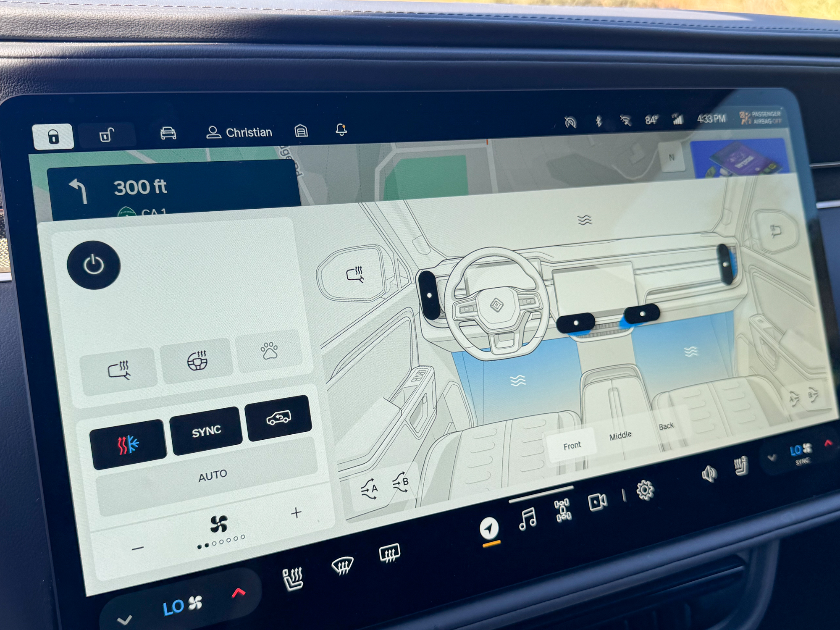This screenshot has width=840, height=630.
Task: Enable the recirculation air mode icon
Action: pos(278,423)
